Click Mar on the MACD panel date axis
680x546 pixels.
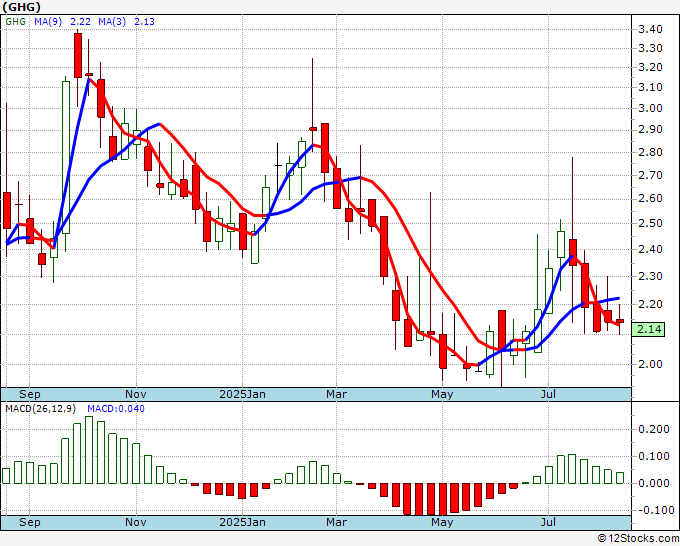pyautogui.click(x=337, y=522)
